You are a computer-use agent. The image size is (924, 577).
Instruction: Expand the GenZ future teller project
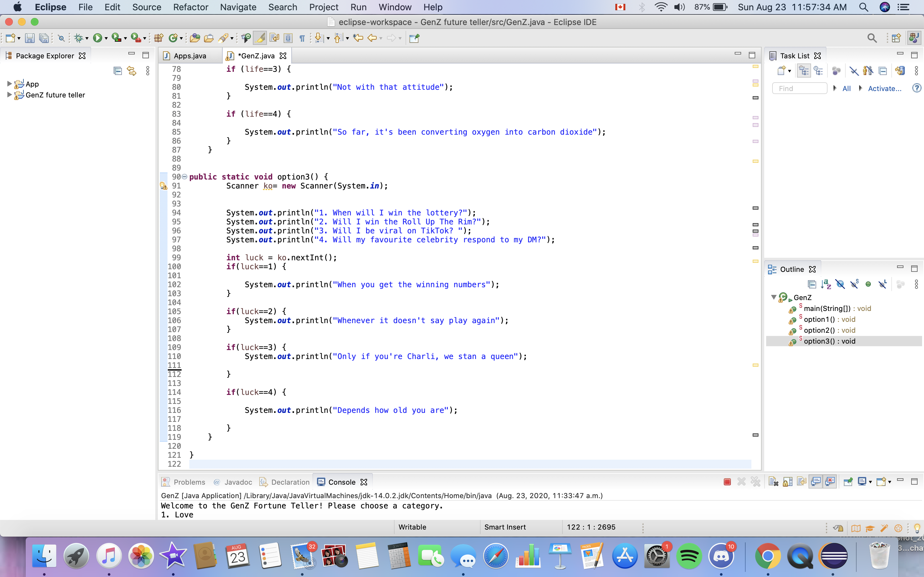(x=9, y=95)
